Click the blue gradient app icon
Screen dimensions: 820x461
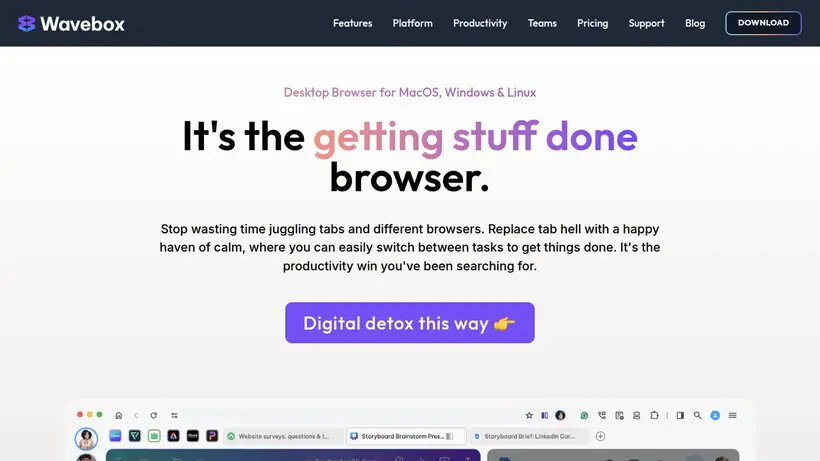point(115,435)
